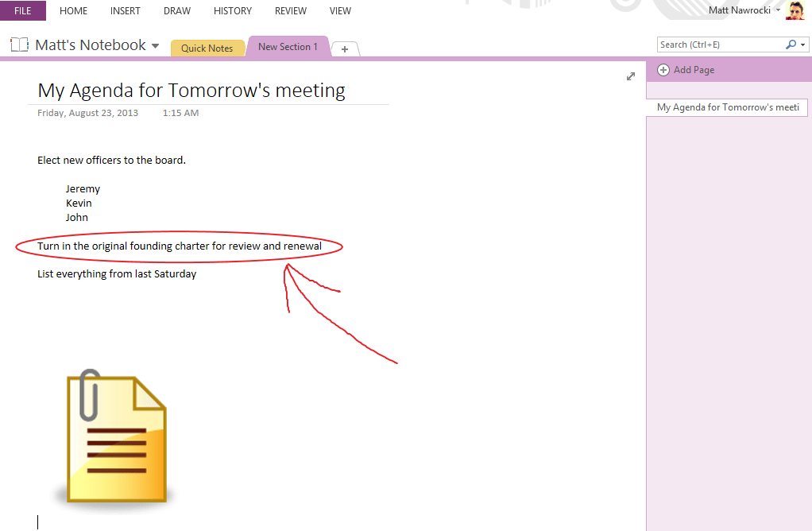Viewport: 812px width, 531px height.
Task: Switch to the Quick Notes section tab
Action: [207, 48]
